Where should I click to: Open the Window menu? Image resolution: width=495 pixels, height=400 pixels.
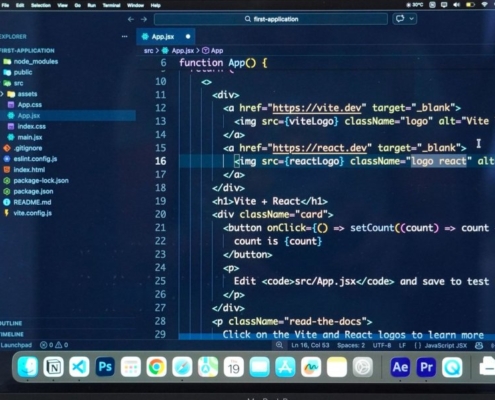click(135, 5)
